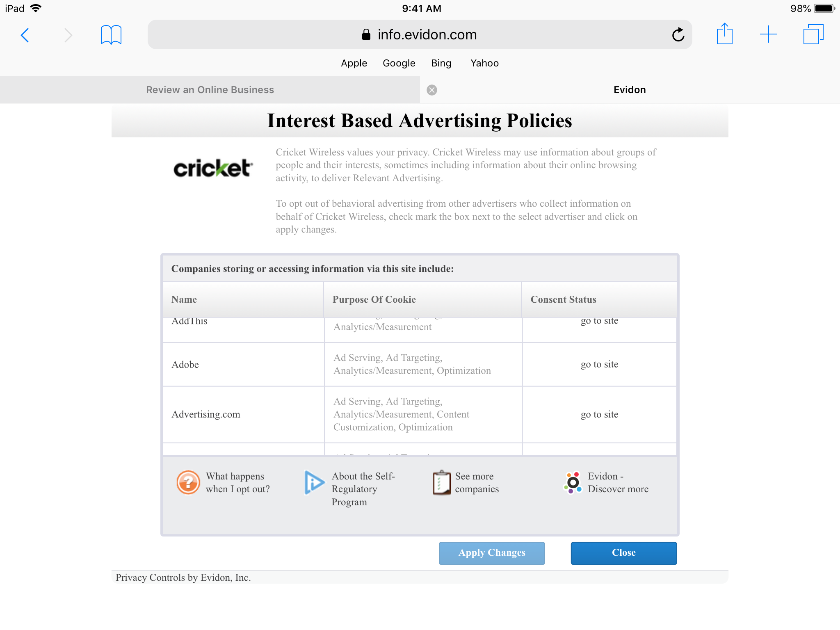
Task: Navigate back using the back arrow
Action: click(x=25, y=35)
